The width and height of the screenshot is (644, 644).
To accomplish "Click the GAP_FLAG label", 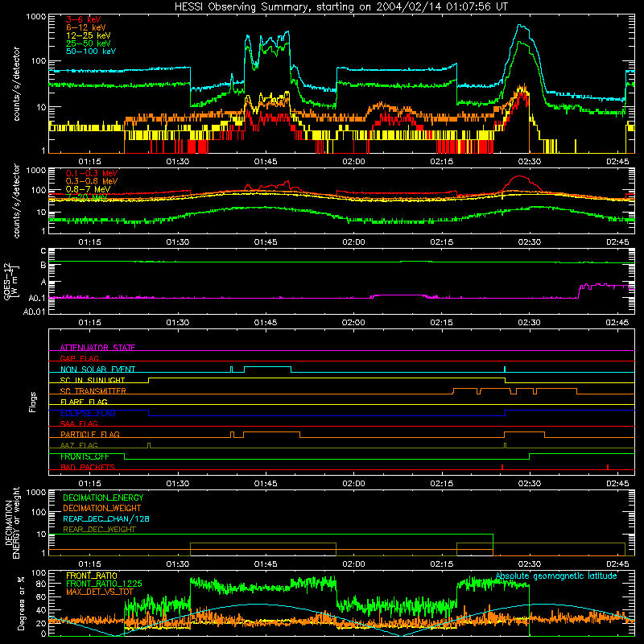I will click(79, 358).
